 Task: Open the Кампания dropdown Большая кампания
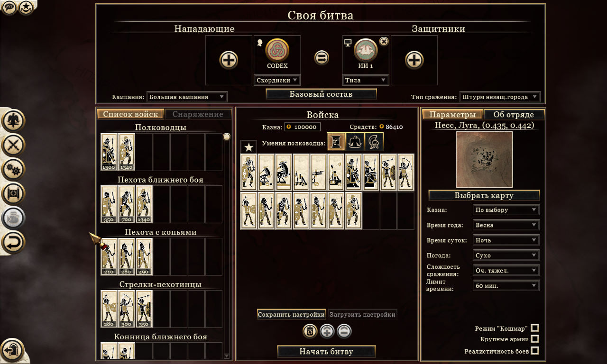point(187,97)
